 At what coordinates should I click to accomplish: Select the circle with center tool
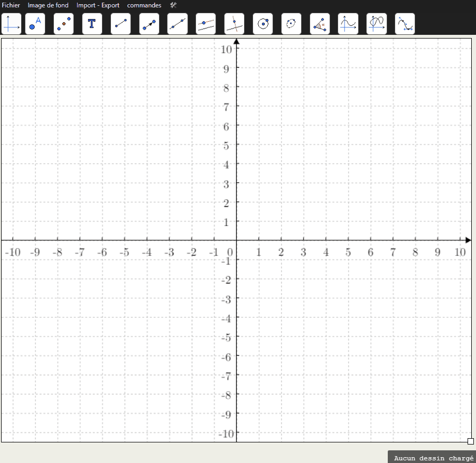point(263,24)
